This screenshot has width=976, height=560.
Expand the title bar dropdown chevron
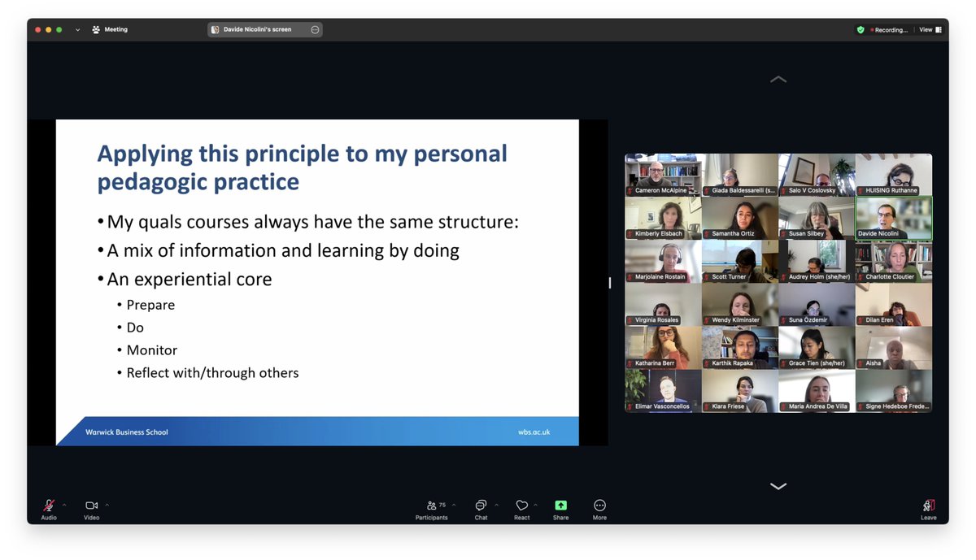click(78, 29)
